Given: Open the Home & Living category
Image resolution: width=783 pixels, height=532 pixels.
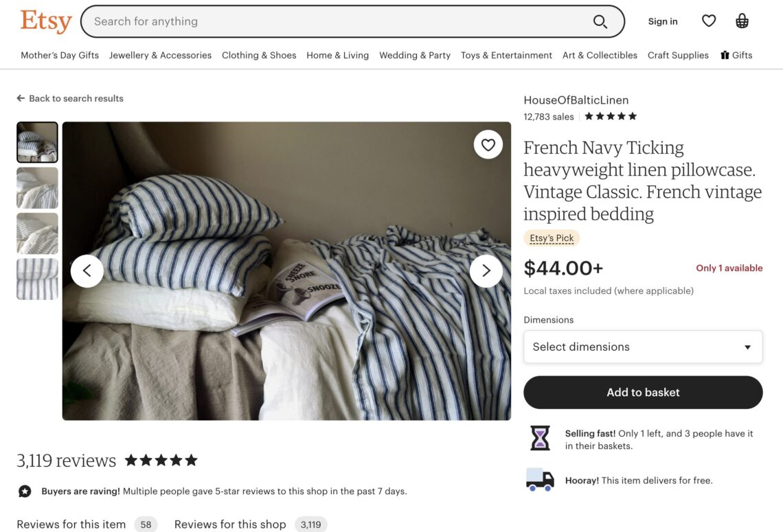Looking at the screenshot, I should tap(337, 55).
